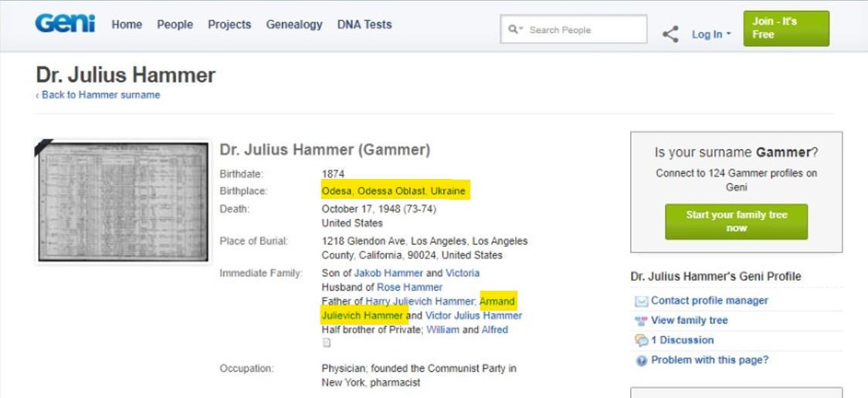Viewport: 868px width, 398px height.
Task: Open the DNA Tests menu
Action: (x=364, y=25)
